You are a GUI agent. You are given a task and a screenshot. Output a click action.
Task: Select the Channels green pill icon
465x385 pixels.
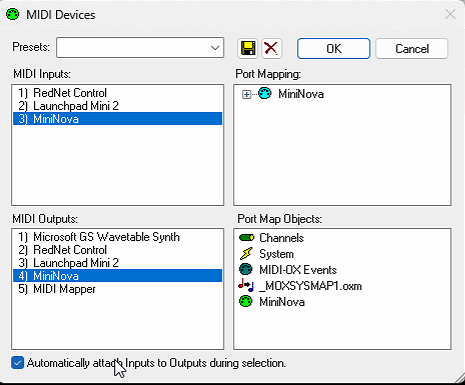click(x=246, y=238)
